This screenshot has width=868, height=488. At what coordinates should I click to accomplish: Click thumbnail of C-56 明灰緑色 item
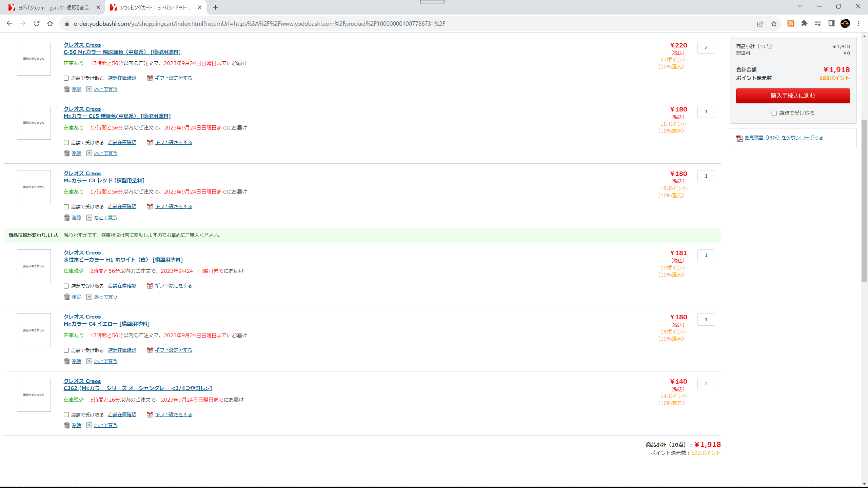34,59
